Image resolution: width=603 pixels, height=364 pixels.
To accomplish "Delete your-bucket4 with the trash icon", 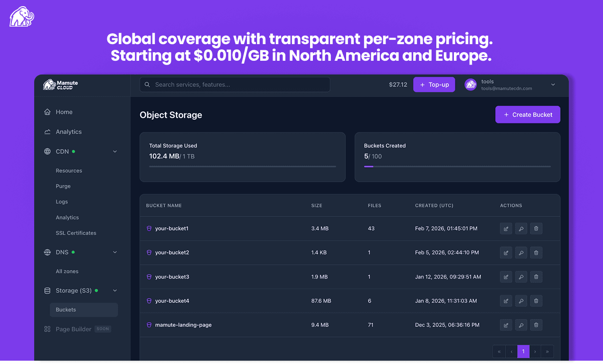I will pyautogui.click(x=536, y=300).
